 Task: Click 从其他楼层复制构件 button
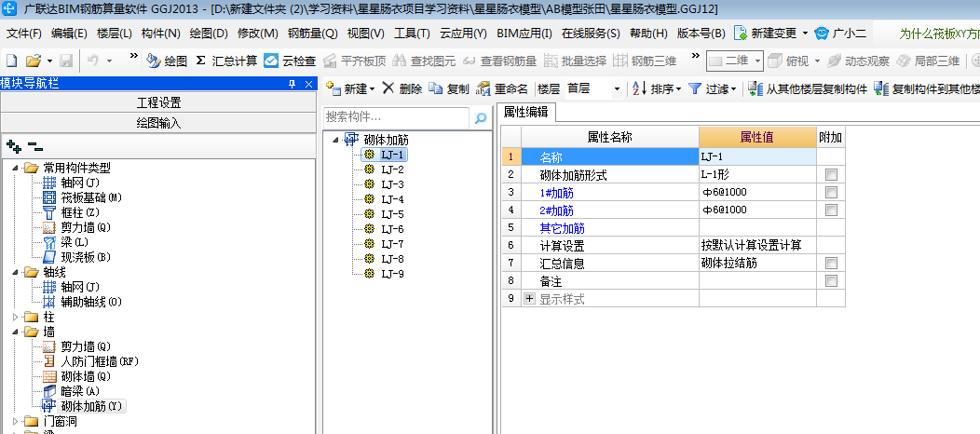click(808, 89)
